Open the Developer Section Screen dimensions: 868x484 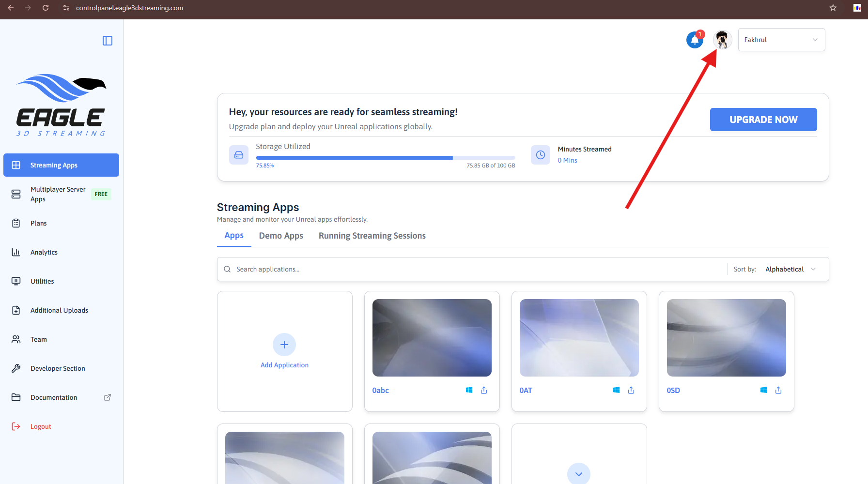[61, 368]
